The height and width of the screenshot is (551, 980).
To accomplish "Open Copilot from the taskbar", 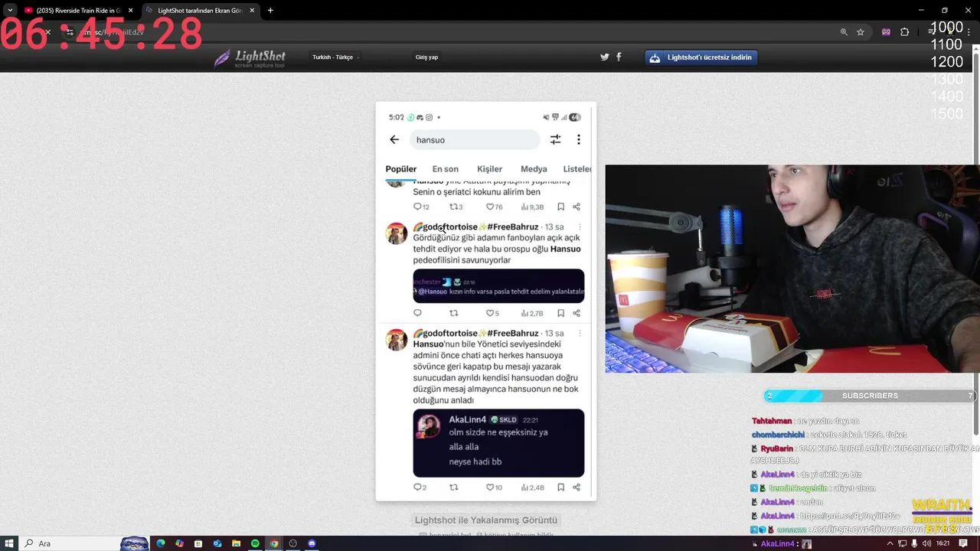I will (x=179, y=543).
